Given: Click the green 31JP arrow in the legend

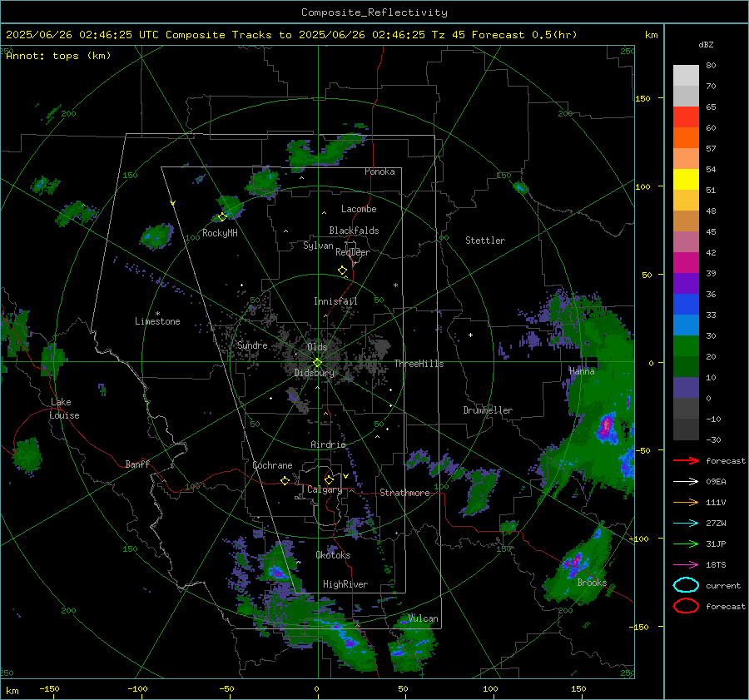Looking at the screenshot, I should pyautogui.click(x=686, y=544).
